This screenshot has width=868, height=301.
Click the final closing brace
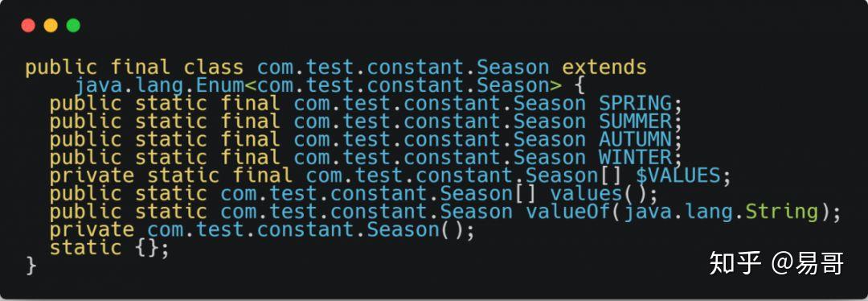31,266
